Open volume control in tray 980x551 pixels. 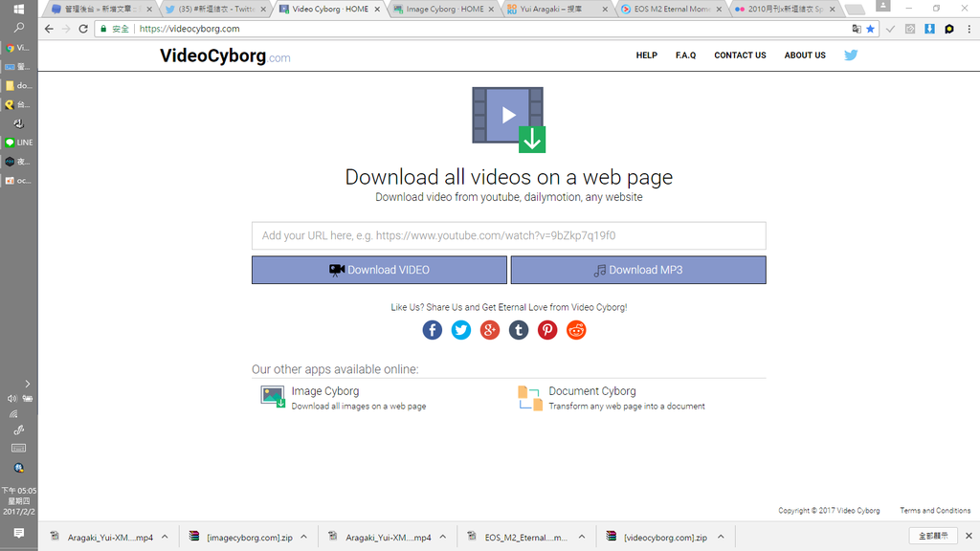click(11, 398)
